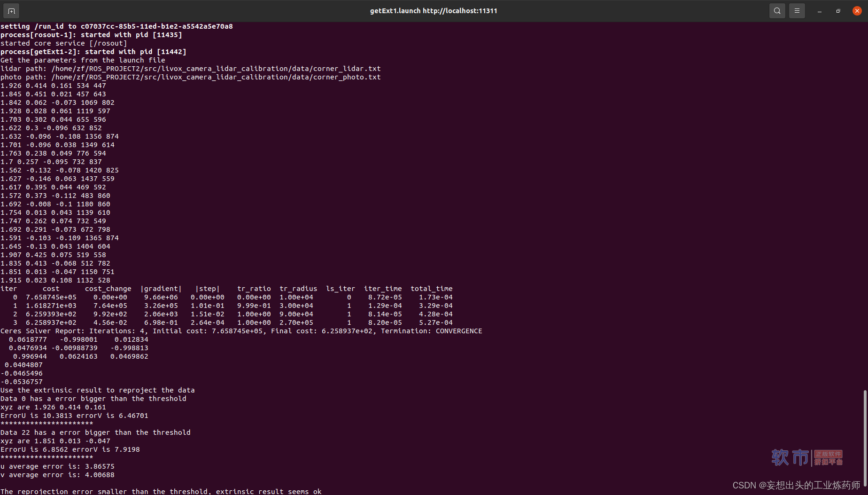Click data row '1.7 0.257 -0.095 732 837'
The width and height of the screenshot is (868, 495).
click(51, 162)
